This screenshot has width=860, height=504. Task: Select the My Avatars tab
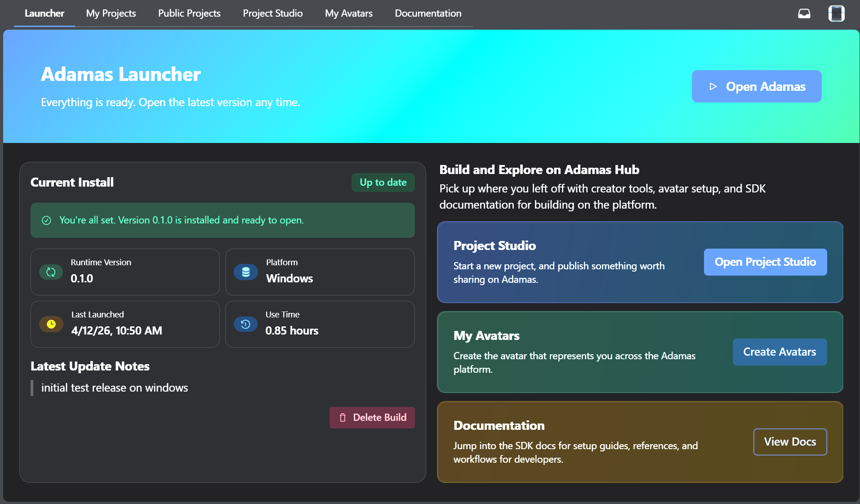[x=348, y=13]
